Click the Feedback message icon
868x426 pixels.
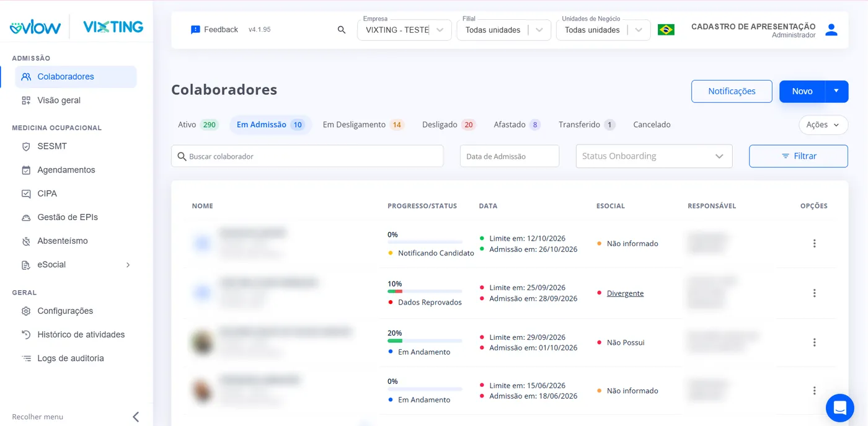196,30
